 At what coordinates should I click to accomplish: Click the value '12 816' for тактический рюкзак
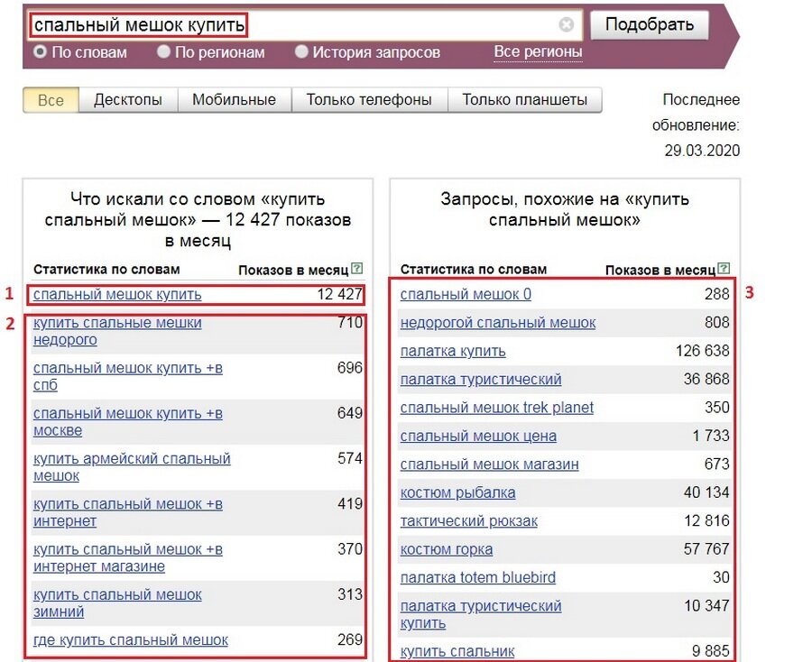706,520
